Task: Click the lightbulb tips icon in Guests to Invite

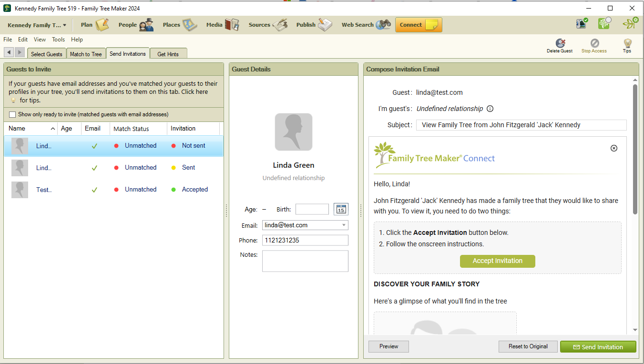Action: (13, 101)
